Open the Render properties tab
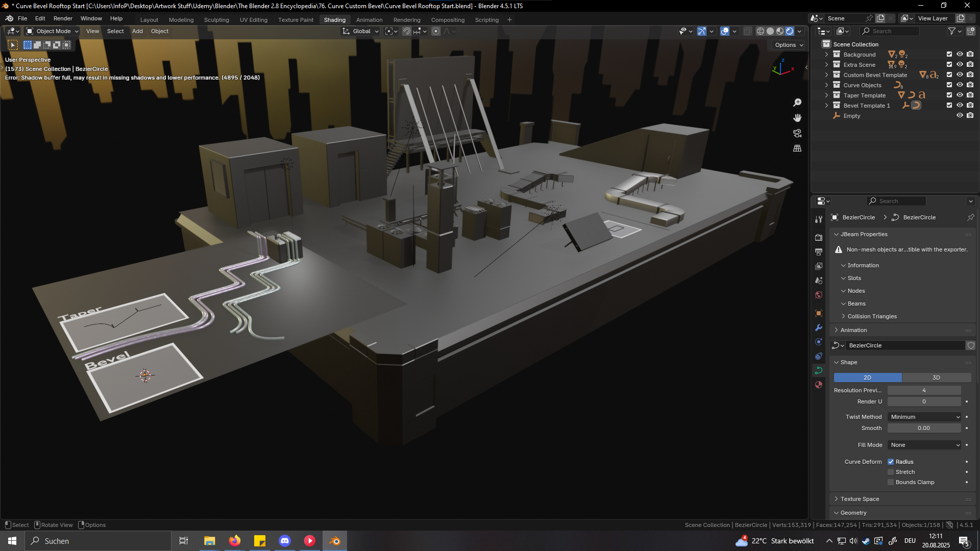The image size is (980, 551). 819,237
